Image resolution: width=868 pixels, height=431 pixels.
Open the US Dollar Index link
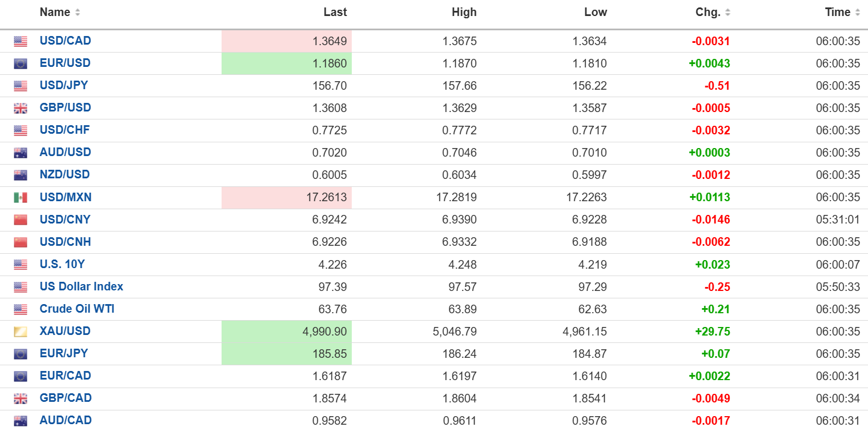[81, 286]
